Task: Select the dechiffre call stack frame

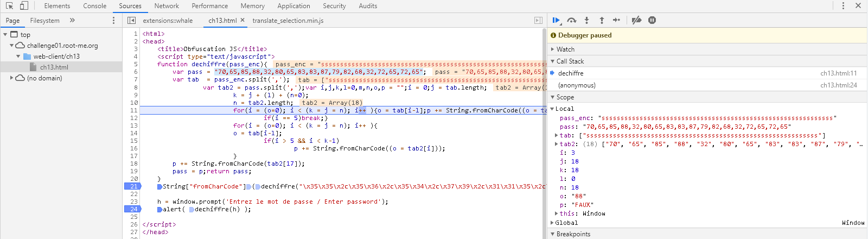Action: (708, 73)
